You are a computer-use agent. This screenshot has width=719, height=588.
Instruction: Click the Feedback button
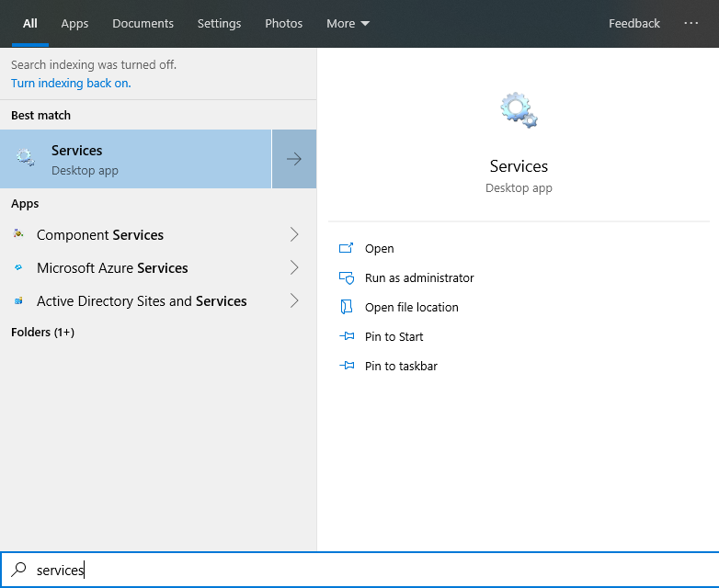click(x=634, y=23)
